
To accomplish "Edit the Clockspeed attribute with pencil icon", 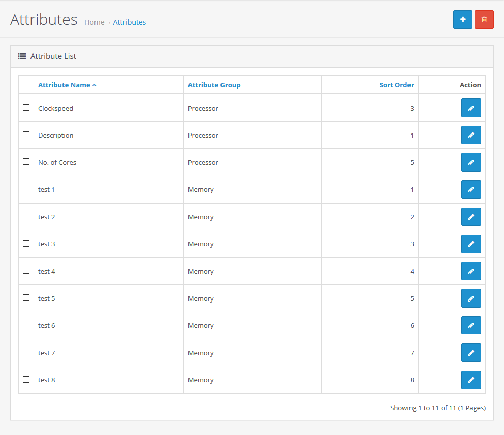I will [471, 108].
